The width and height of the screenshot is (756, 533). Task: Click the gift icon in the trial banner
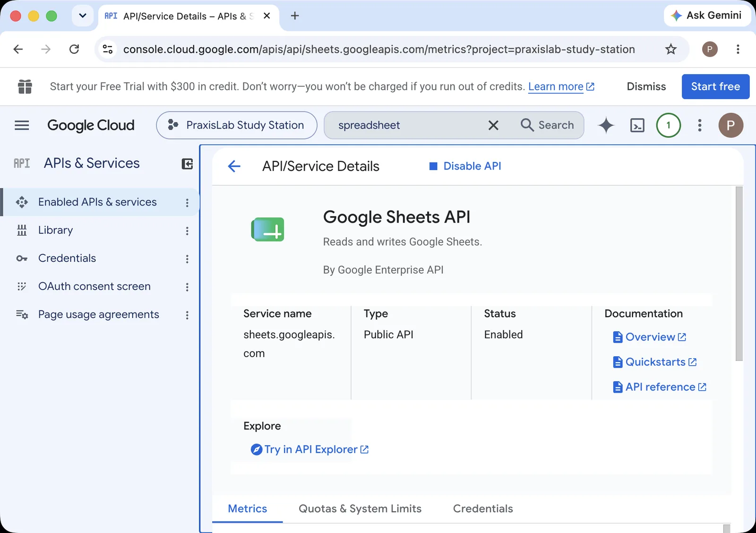click(25, 86)
